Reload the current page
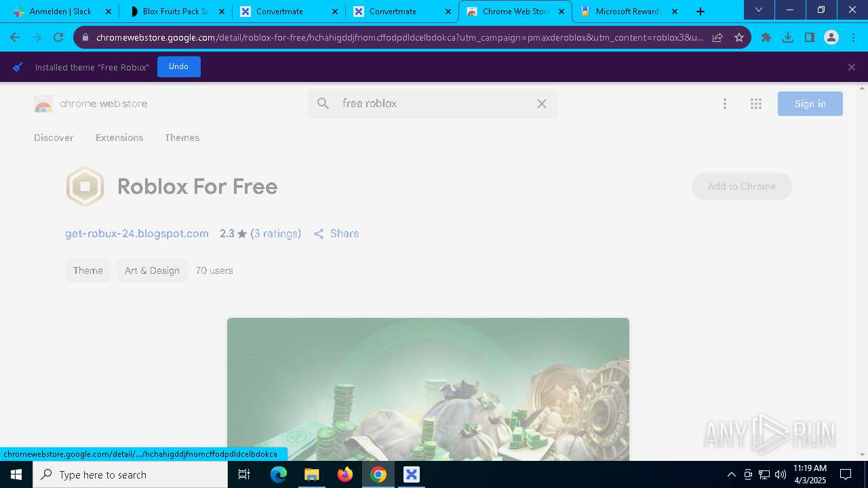Image resolution: width=868 pixels, height=488 pixels. (58, 37)
